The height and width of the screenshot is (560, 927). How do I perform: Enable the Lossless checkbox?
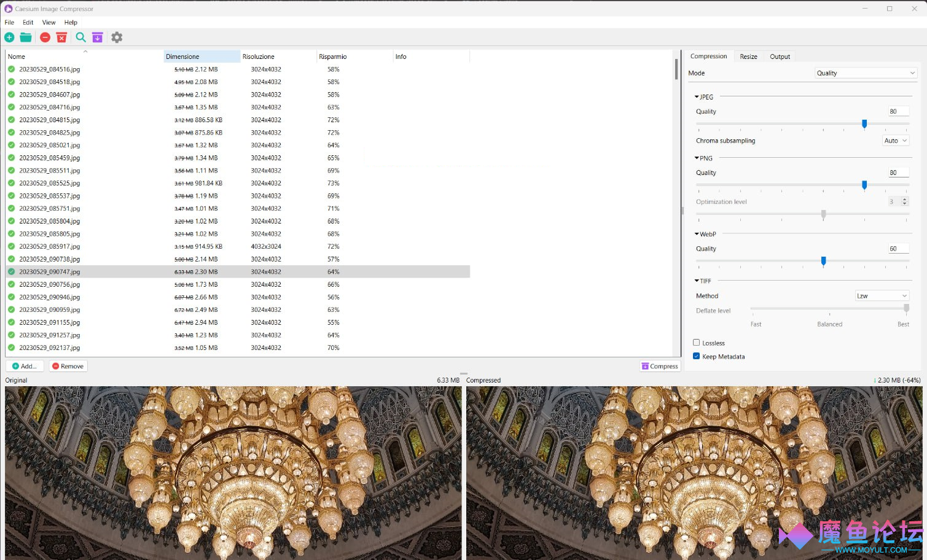[x=697, y=343]
